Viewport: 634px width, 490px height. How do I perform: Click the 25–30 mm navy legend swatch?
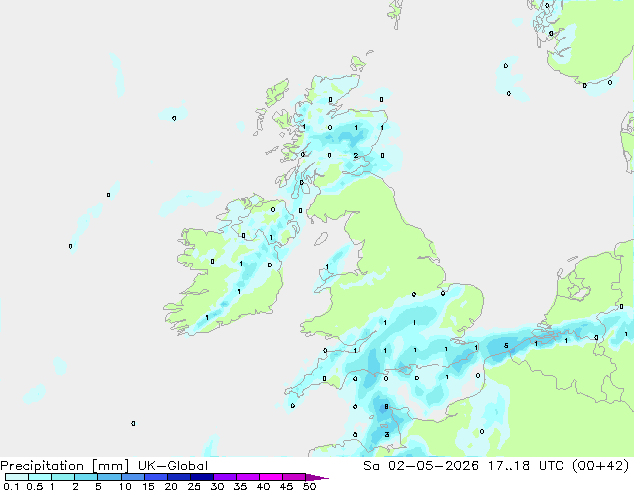click(201, 477)
